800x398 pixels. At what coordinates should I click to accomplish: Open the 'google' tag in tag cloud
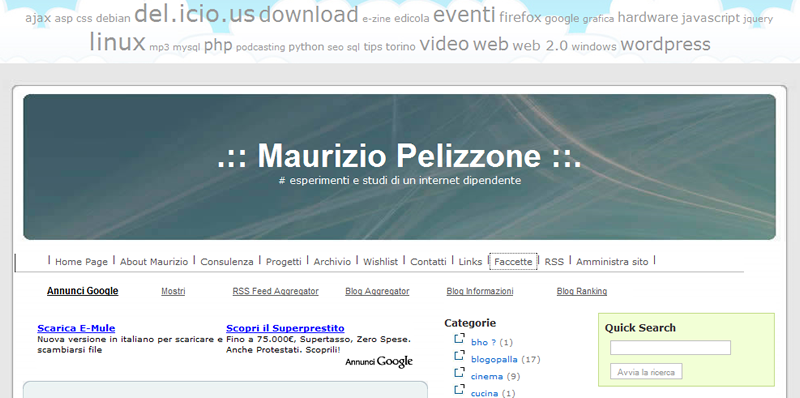[x=562, y=19]
